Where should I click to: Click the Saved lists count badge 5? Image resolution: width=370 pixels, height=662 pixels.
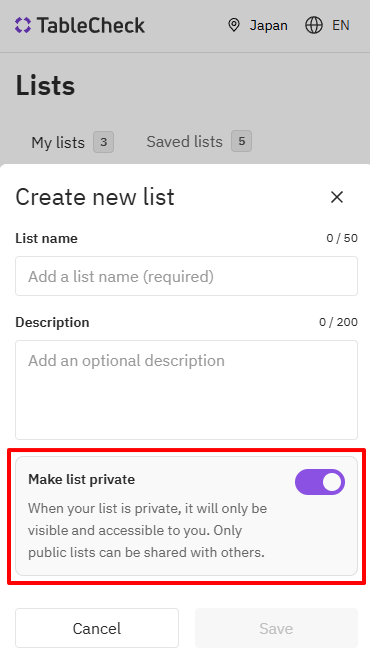(242, 141)
